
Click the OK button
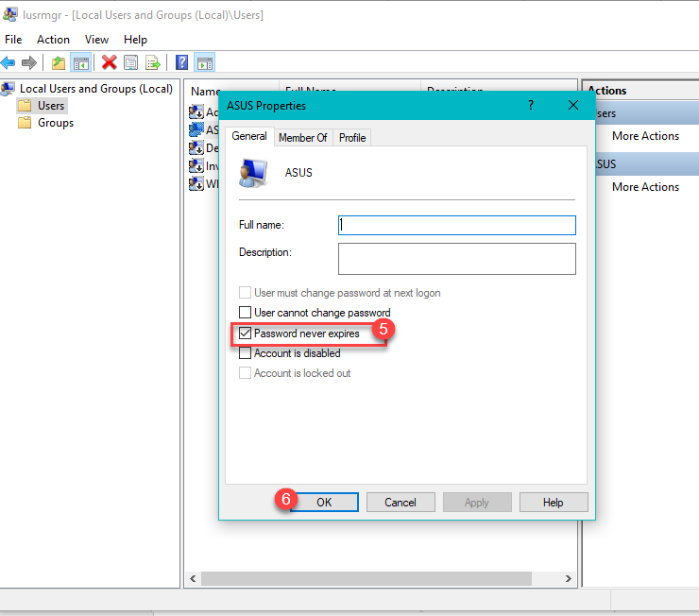pyautogui.click(x=324, y=503)
